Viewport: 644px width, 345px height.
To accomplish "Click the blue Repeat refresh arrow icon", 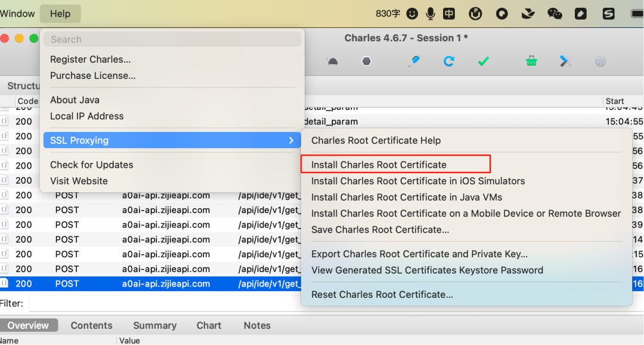I will coord(449,61).
